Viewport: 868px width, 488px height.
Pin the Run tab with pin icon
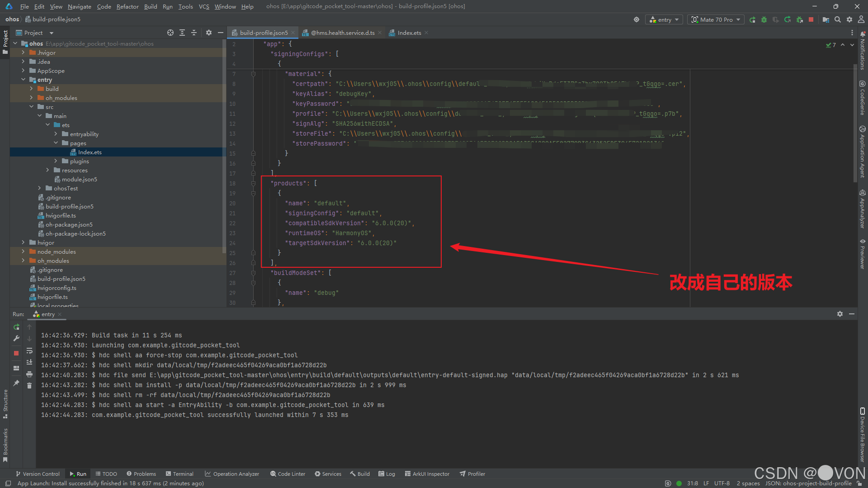[17, 383]
